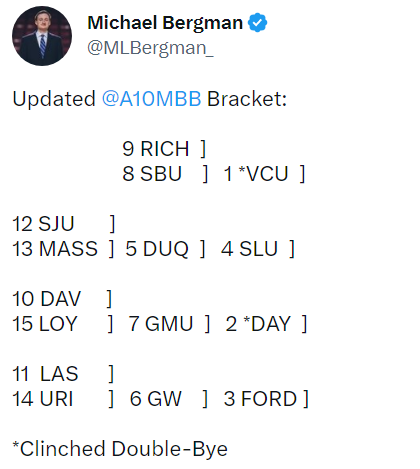The image size is (420, 469).
Task: Select the 12 SJU bracket entry
Action: (43, 223)
